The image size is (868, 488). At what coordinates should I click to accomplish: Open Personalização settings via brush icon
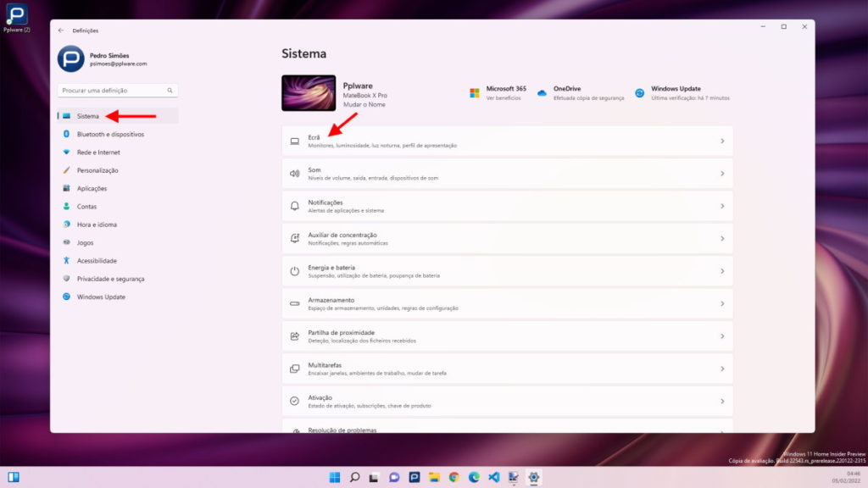pyautogui.click(x=70, y=169)
